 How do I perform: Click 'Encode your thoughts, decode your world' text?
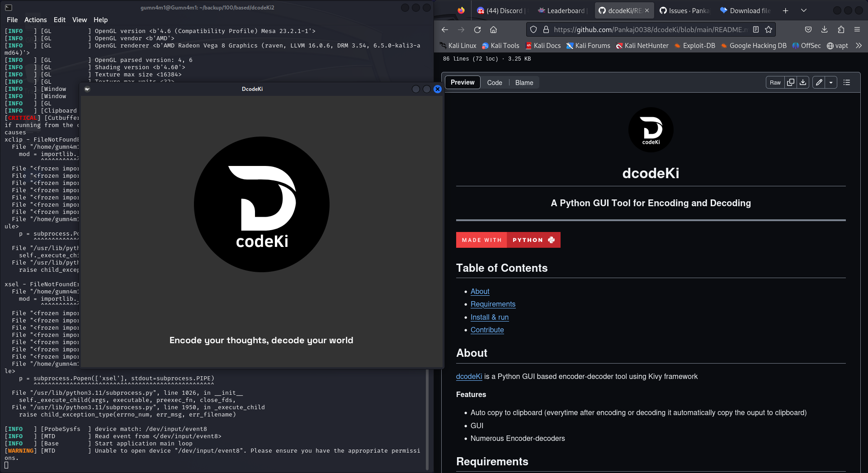tap(261, 341)
